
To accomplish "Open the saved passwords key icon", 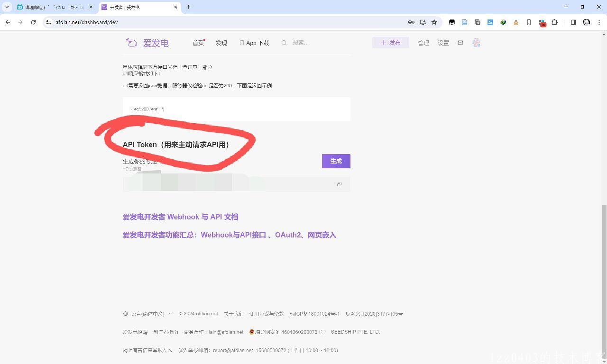I will pos(411,22).
